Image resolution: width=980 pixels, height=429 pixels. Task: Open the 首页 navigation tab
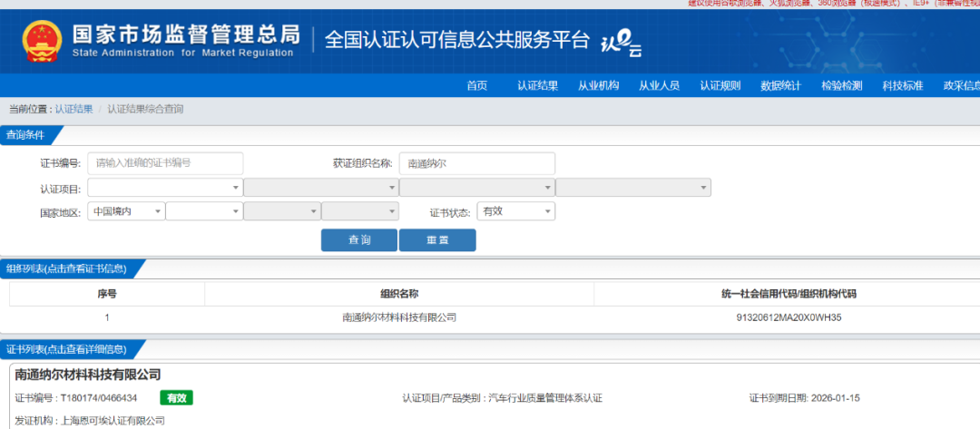476,85
